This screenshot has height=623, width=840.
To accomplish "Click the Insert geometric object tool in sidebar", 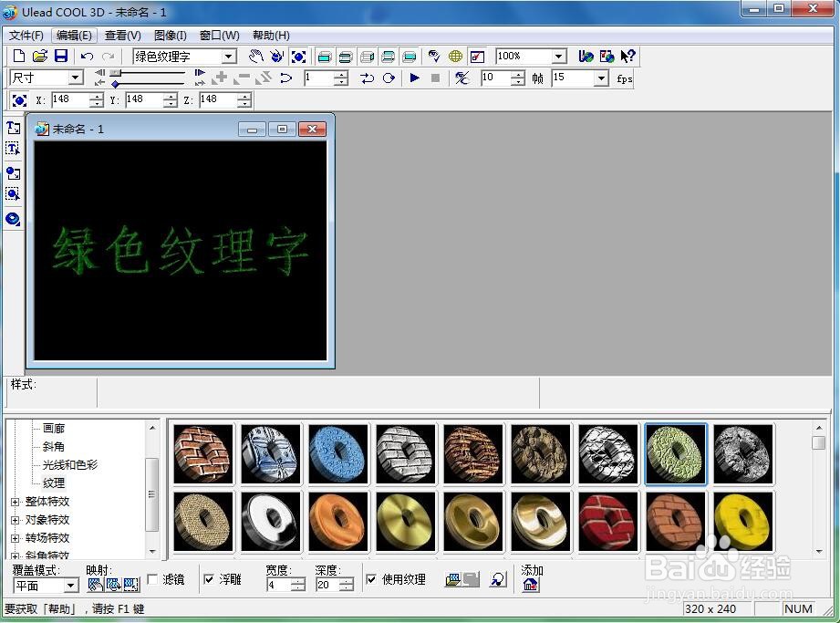I will pyautogui.click(x=13, y=219).
